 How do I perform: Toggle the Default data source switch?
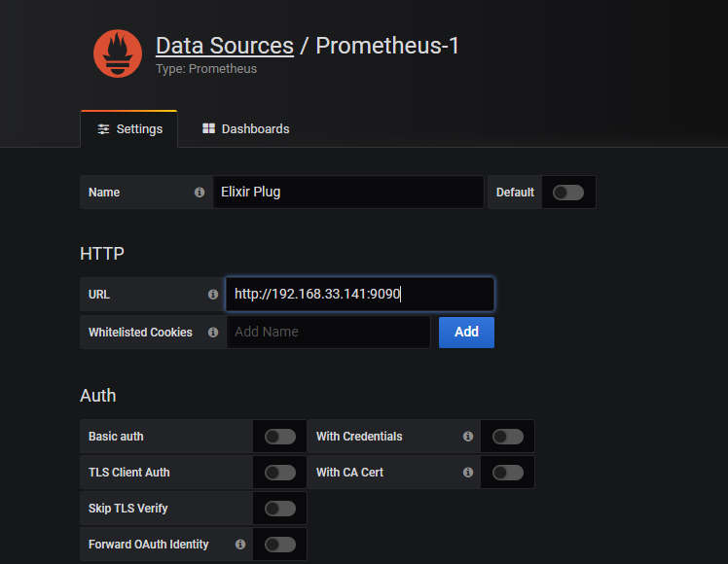point(568,192)
